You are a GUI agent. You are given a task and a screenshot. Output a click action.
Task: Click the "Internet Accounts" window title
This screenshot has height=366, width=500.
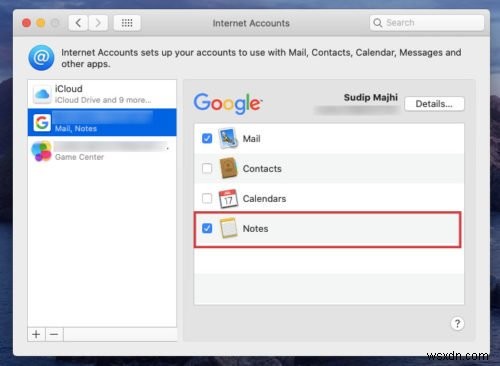click(x=251, y=23)
